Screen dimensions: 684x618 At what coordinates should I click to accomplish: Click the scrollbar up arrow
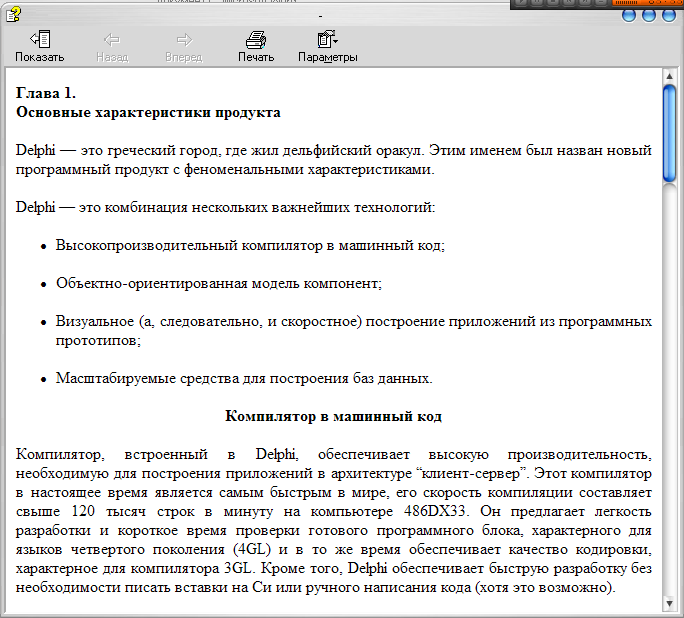669,76
